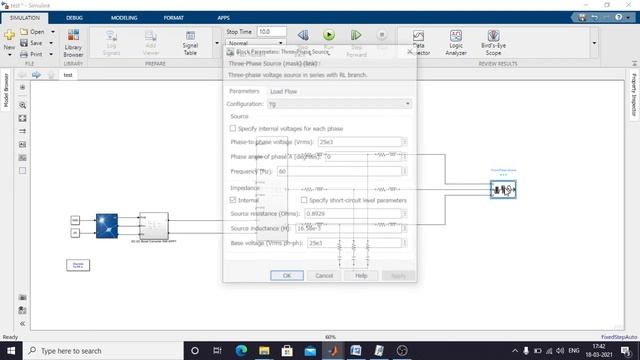Click the Windows Start button
The image size is (640, 360).
pyautogui.click(x=11, y=351)
